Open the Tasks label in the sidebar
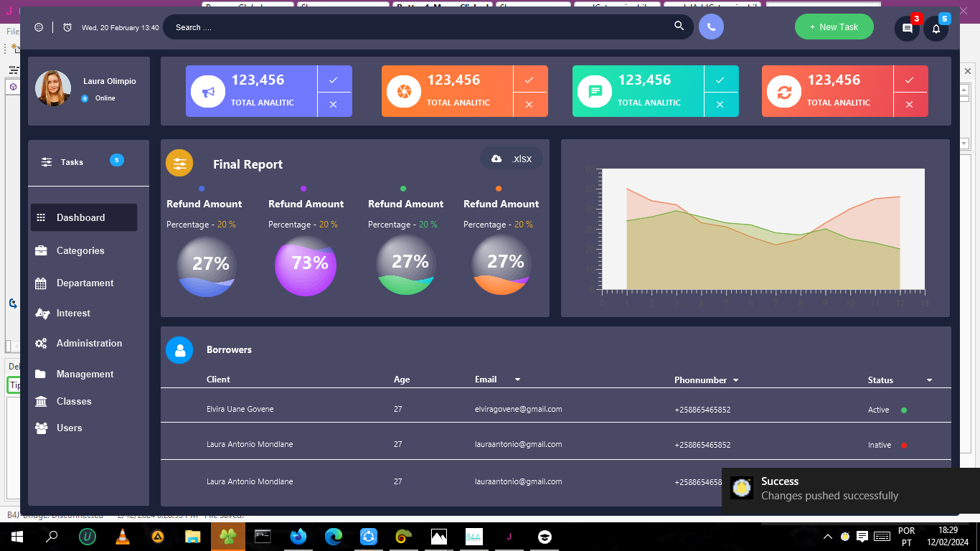This screenshot has width=980, height=551. [72, 162]
